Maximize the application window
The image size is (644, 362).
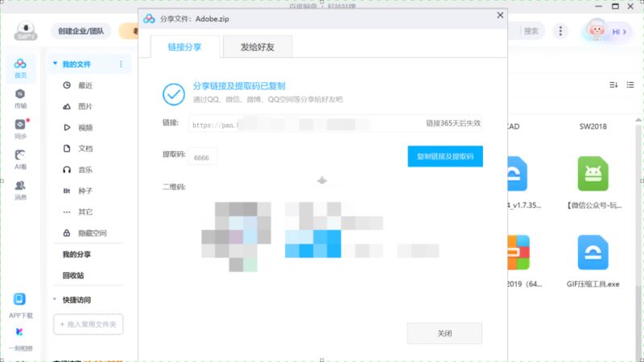615,6
